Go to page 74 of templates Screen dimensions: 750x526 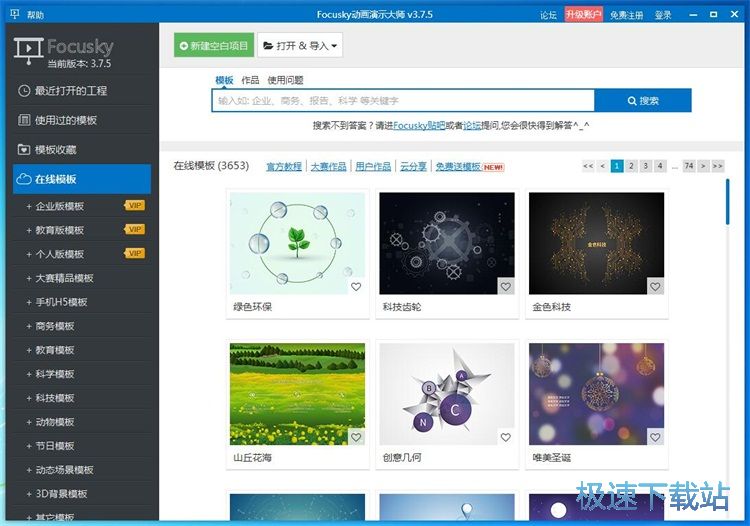(689, 166)
